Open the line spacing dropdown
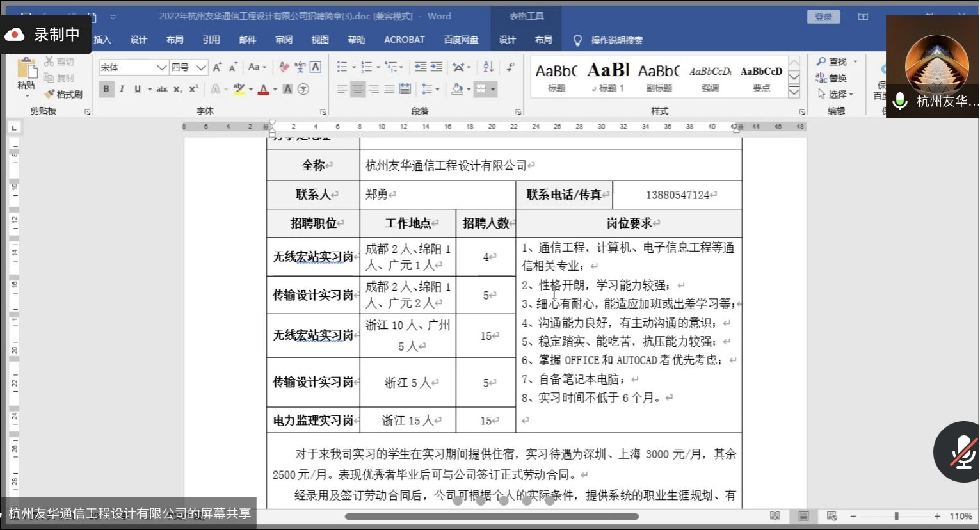 [x=431, y=89]
